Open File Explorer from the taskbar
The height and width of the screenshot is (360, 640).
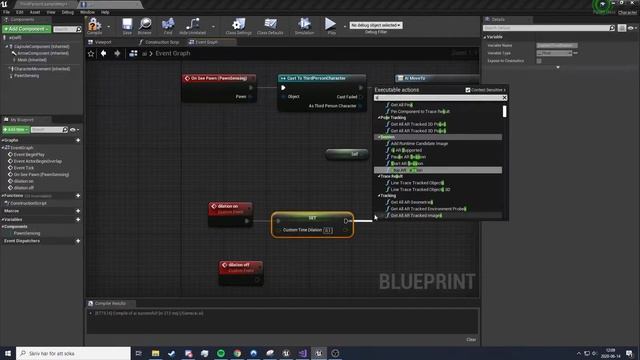(x=156, y=353)
